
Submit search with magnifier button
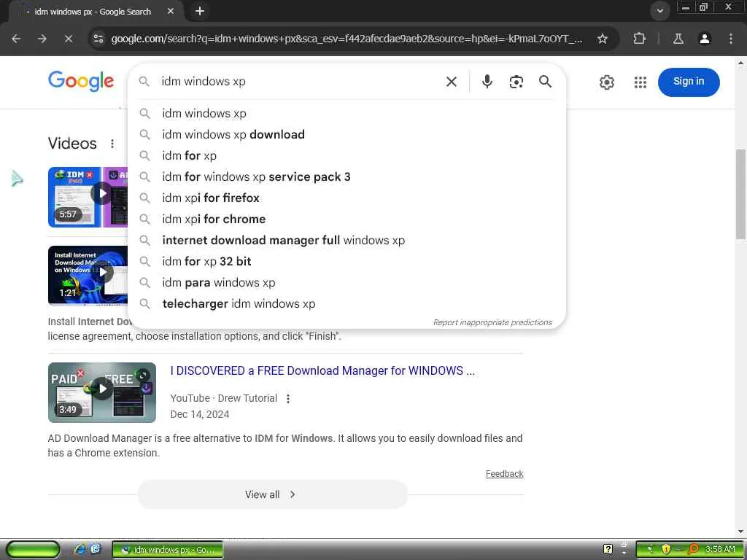click(545, 82)
